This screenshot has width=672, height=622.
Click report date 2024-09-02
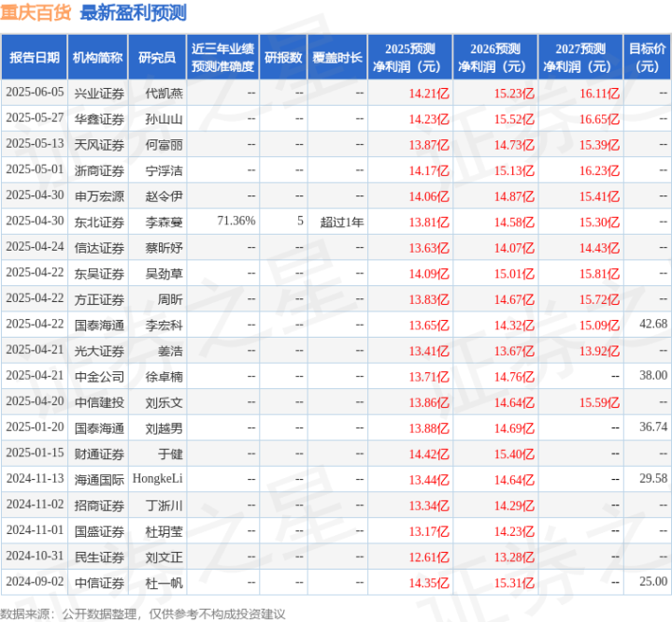(x=35, y=581)
